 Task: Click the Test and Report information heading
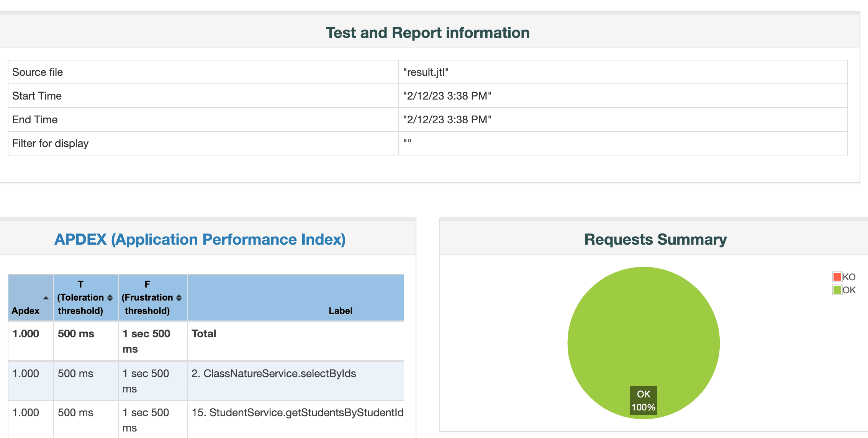(427, 33)
